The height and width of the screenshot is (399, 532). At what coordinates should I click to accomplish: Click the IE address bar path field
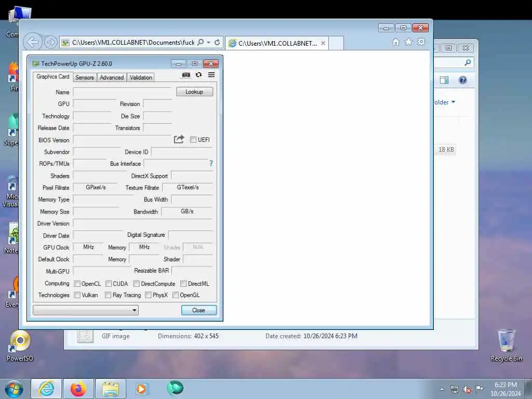point(133,43)
